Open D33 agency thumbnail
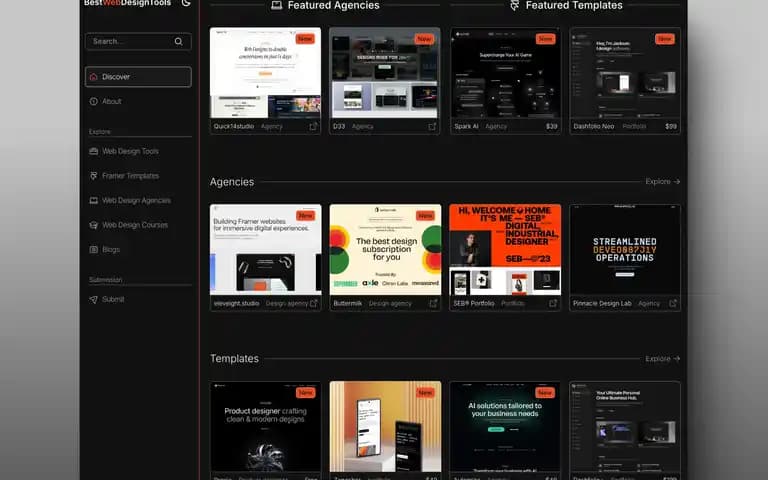 pos(384,72)
